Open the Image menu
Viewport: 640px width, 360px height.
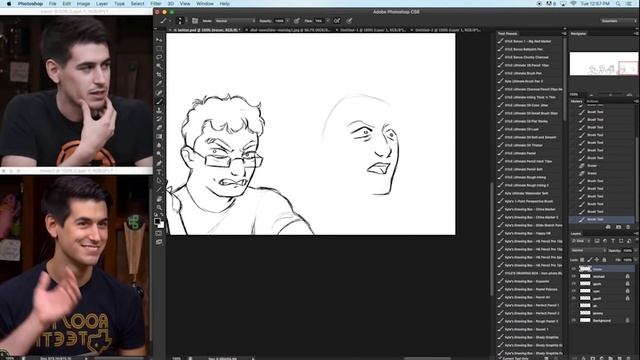click(x=83, y=4)
